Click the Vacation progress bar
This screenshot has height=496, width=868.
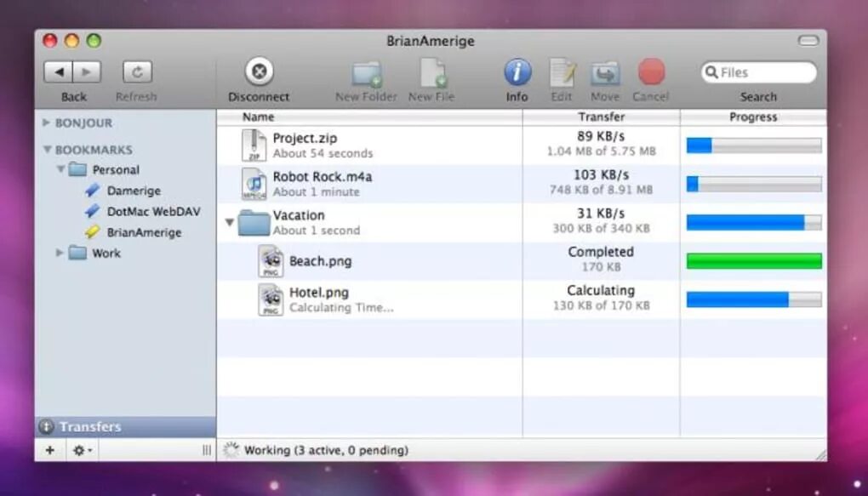pos(754,223)
